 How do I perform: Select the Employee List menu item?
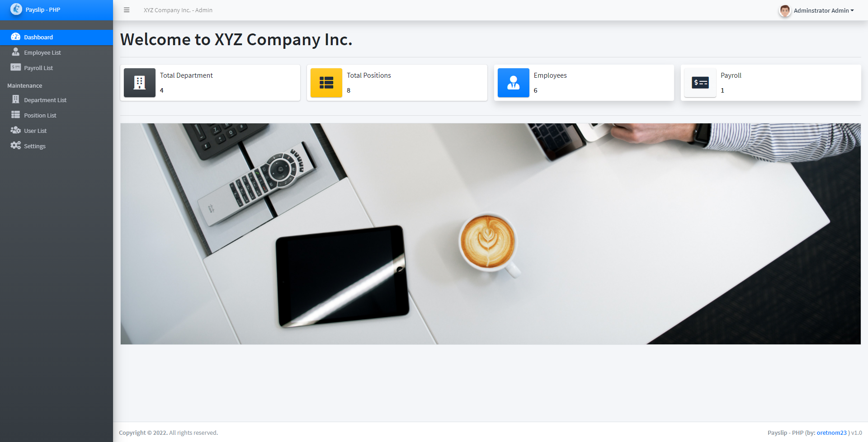coord(57,52)
